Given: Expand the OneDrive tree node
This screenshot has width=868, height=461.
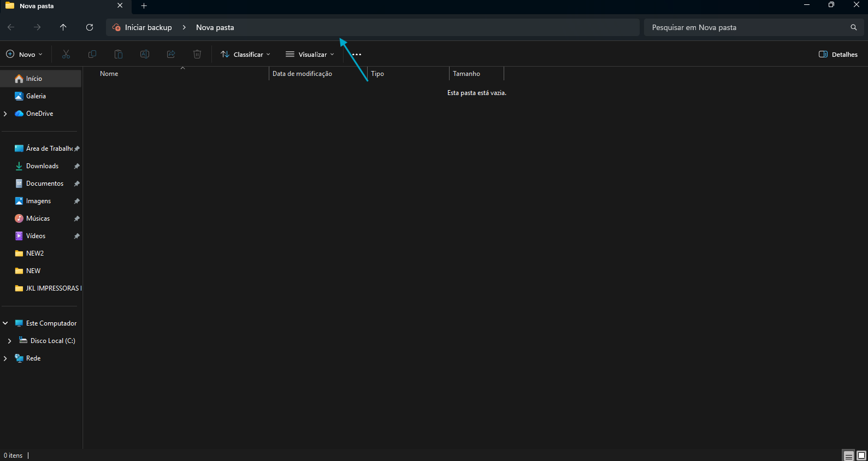Looking at the screenshot, I should pos(5,114).
